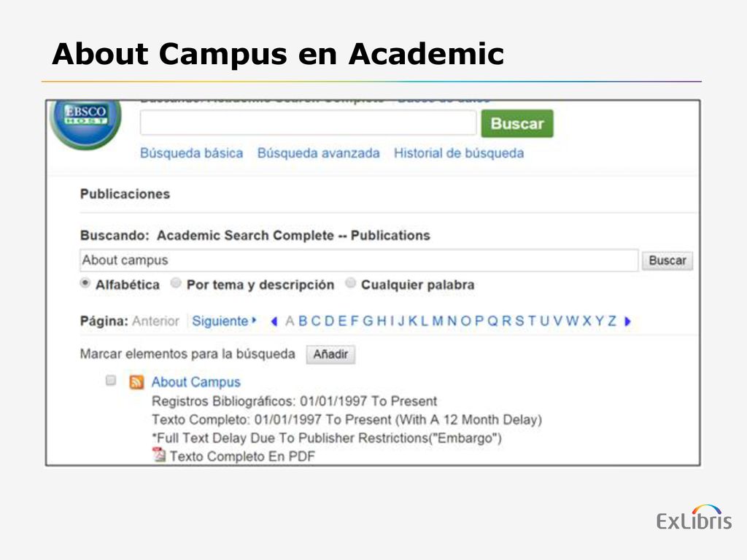Click the Añadir button
Viewport: 747px width, 560px height.
pyautogui.click(x=330, y=355)
